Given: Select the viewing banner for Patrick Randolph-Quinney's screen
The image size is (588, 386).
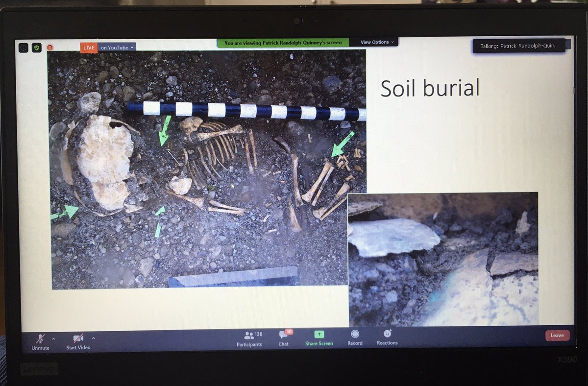Looking at the screenshot, I should [283, 43].
